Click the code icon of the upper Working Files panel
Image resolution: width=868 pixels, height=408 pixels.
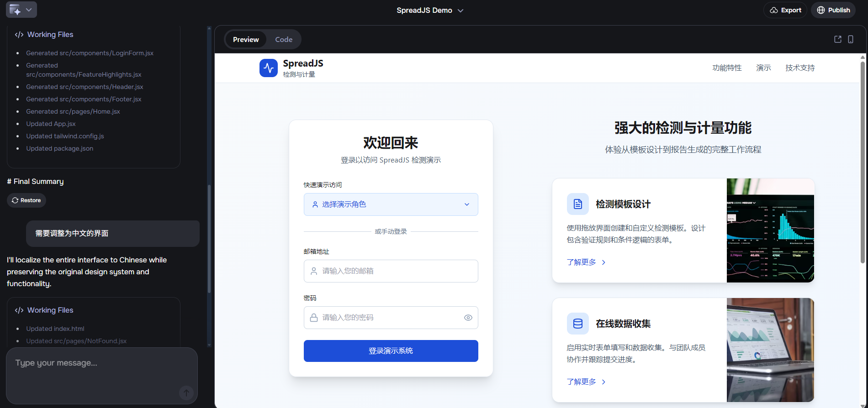(19, 35)
